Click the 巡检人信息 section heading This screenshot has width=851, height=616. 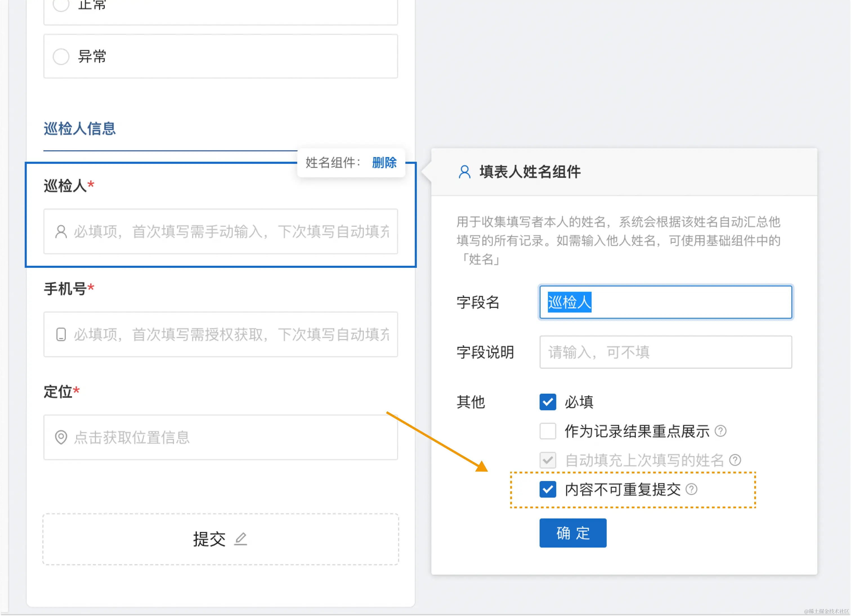[80, 129]
